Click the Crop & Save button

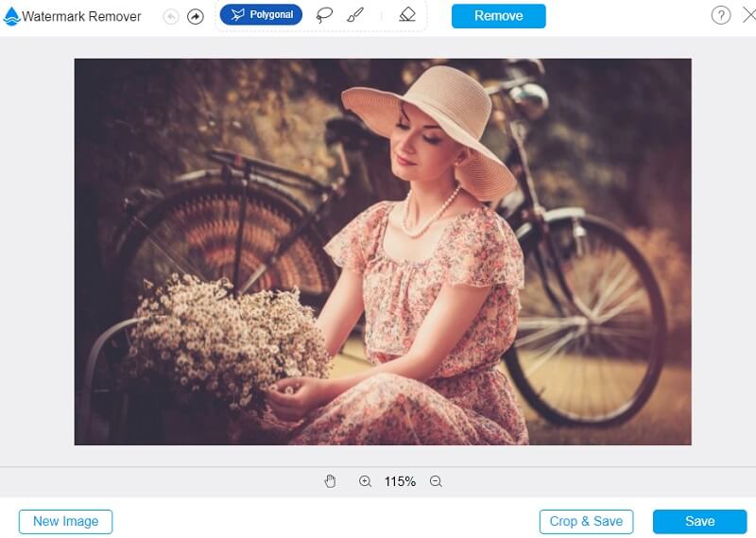click(586, 521)
